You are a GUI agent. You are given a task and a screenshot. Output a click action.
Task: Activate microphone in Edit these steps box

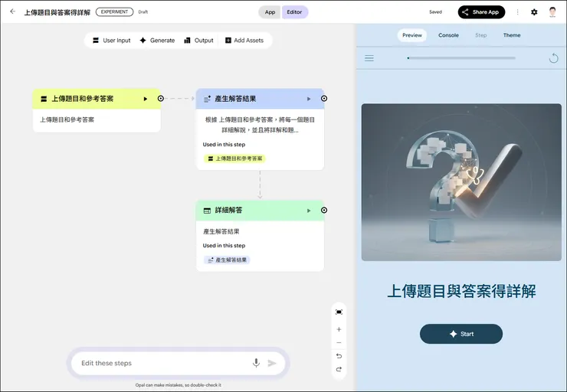click(x=256, y=363)
